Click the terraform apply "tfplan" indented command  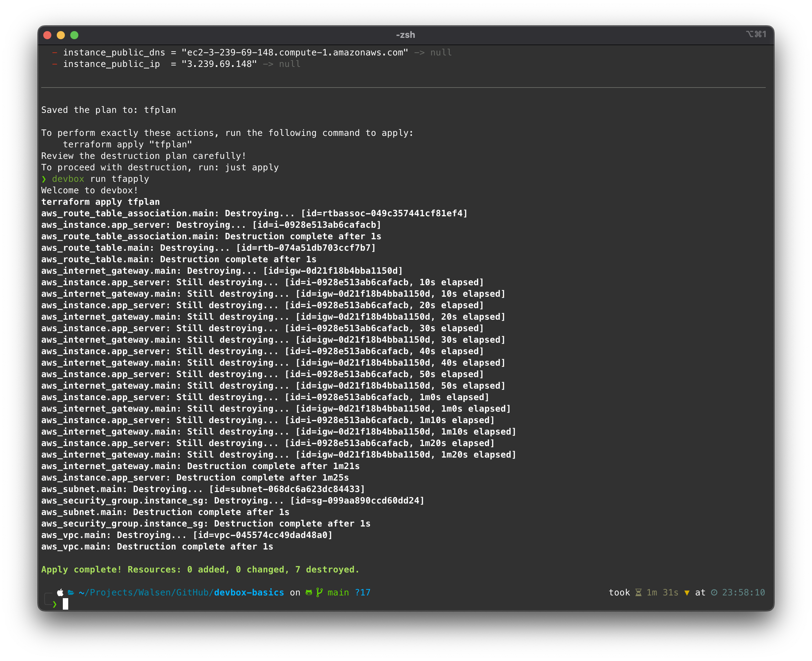click(x=127, y=144)
